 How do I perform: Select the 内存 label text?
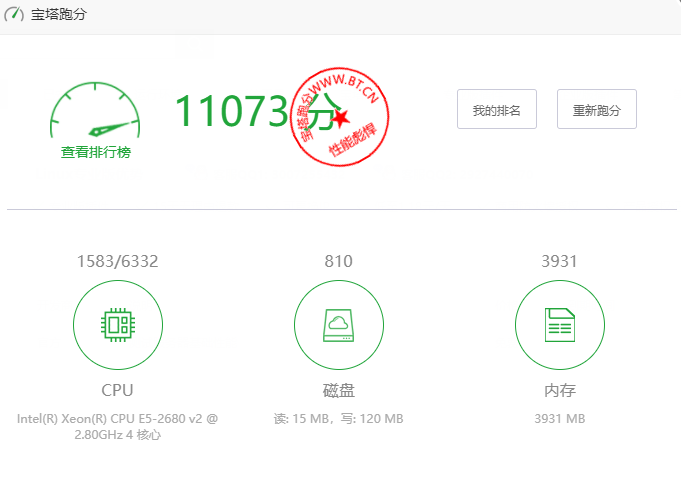559,390
